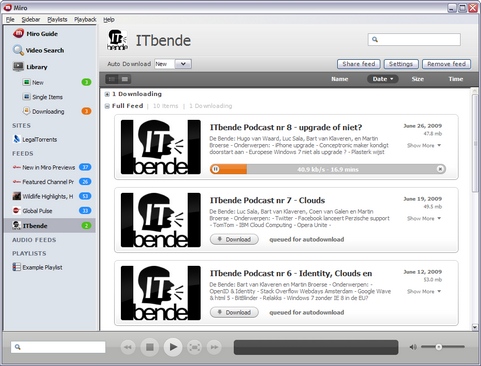Skip to next item in player
Image resolution: width=481 pixels, height=366 pixels.
(214, 347)
